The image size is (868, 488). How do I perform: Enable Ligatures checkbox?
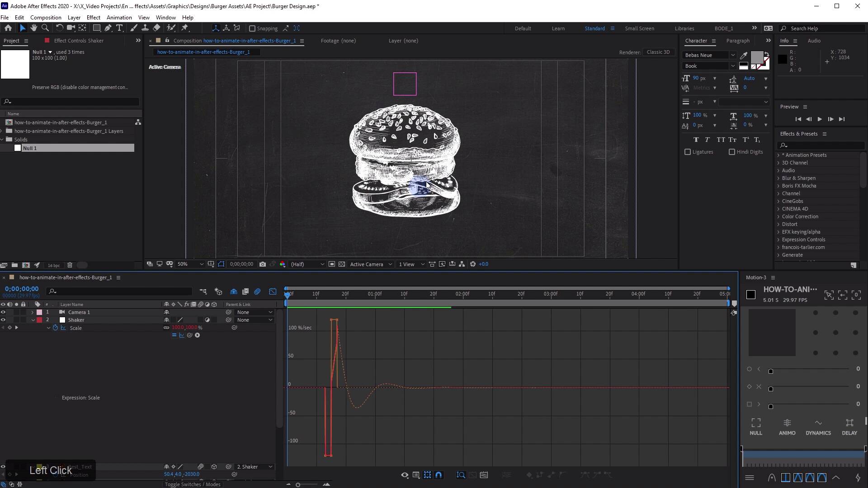coord(688,152)
